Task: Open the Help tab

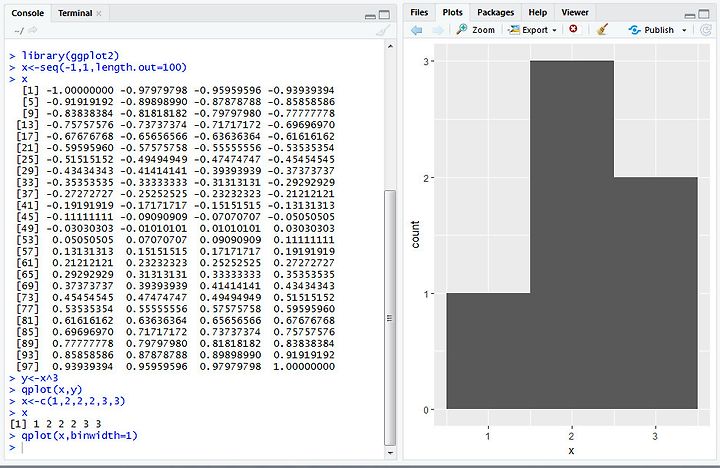Action: [537, 12]
